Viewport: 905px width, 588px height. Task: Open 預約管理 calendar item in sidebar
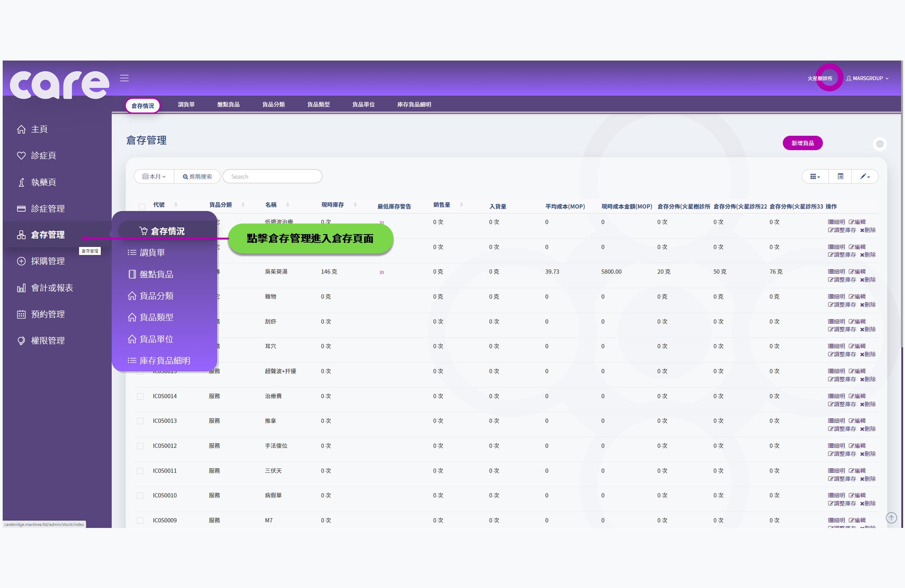pos(47,314)
